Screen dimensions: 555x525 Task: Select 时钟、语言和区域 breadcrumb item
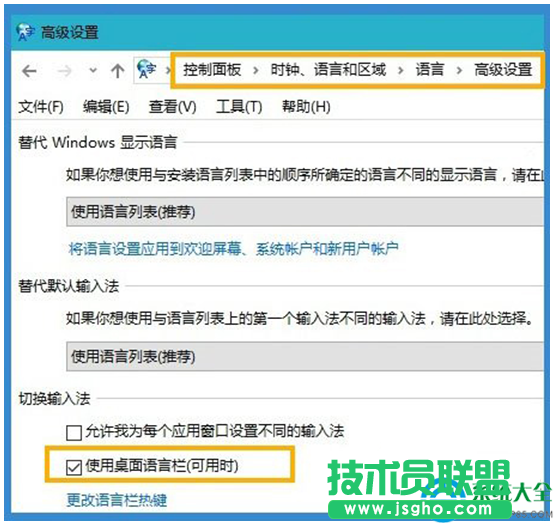[328, 69]
